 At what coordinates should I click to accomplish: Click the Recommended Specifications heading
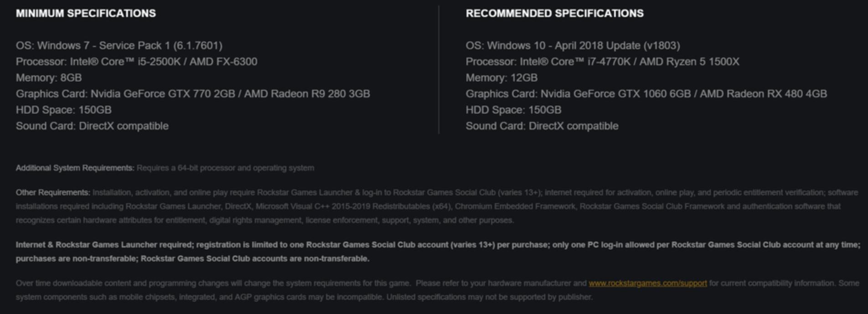click(x=554, y=13)
